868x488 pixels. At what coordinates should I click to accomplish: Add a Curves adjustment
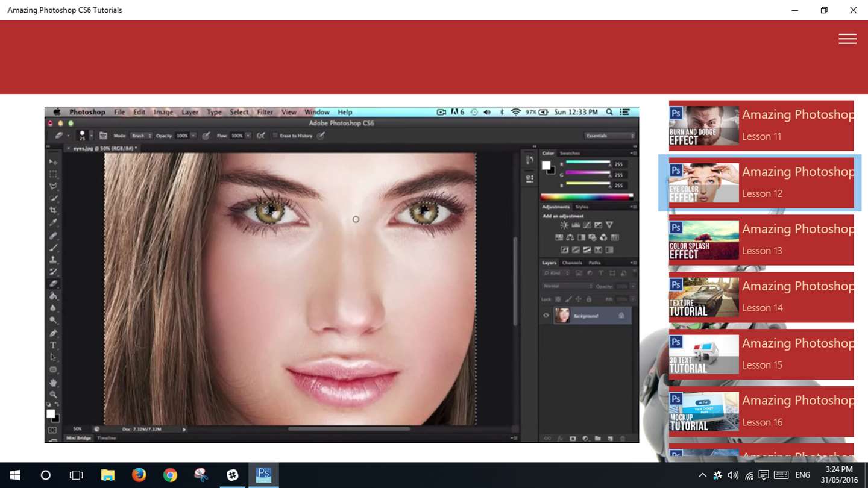click(587, 225)
